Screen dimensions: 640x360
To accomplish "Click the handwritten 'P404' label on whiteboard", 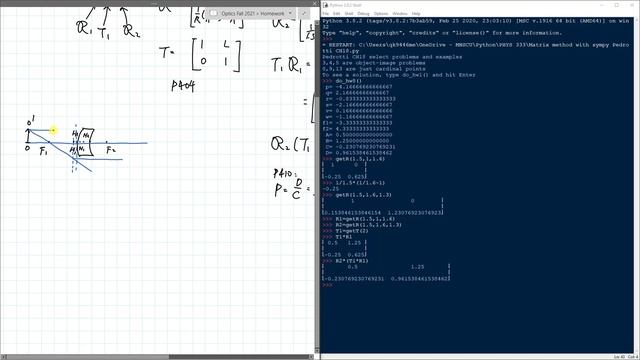I will [x=183, y=86].
